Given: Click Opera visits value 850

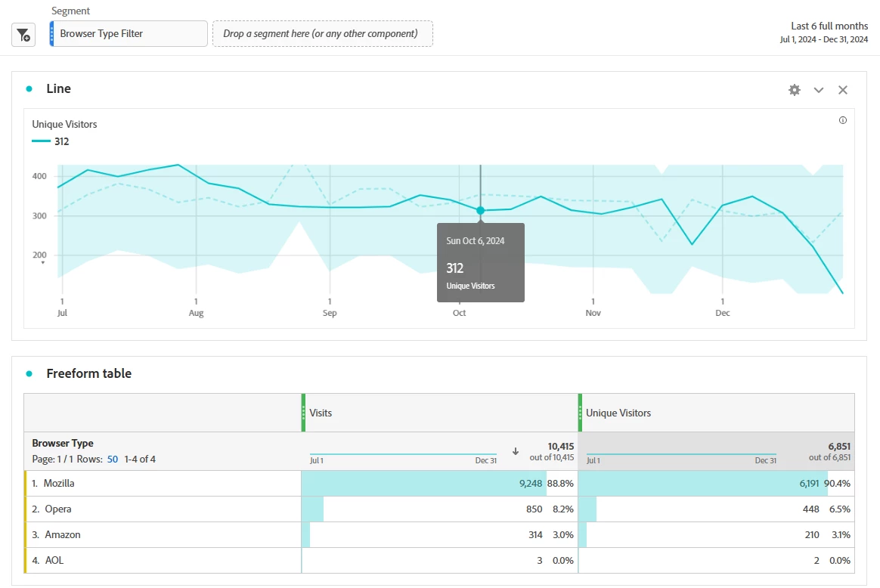Looking at the screenshot, I should point(534,509).
